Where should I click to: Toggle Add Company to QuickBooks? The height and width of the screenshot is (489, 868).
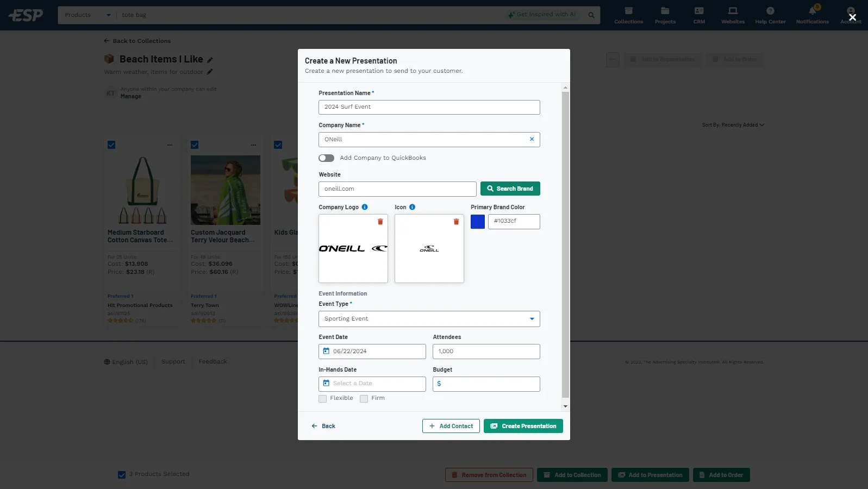326,158
